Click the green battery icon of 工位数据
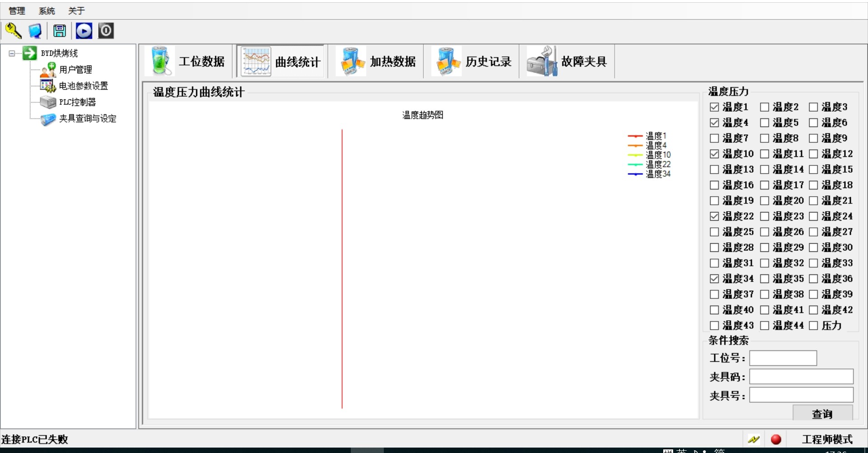Viewport: 868px width, 453px height. point(160,61)
